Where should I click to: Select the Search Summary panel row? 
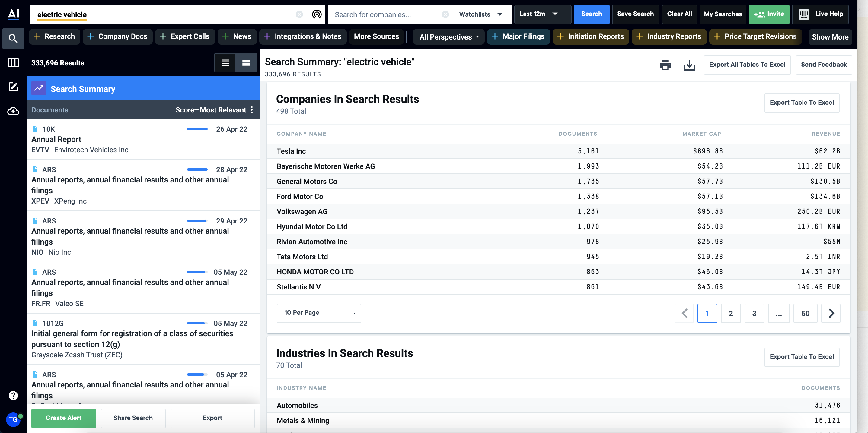[x=143, y=89]
